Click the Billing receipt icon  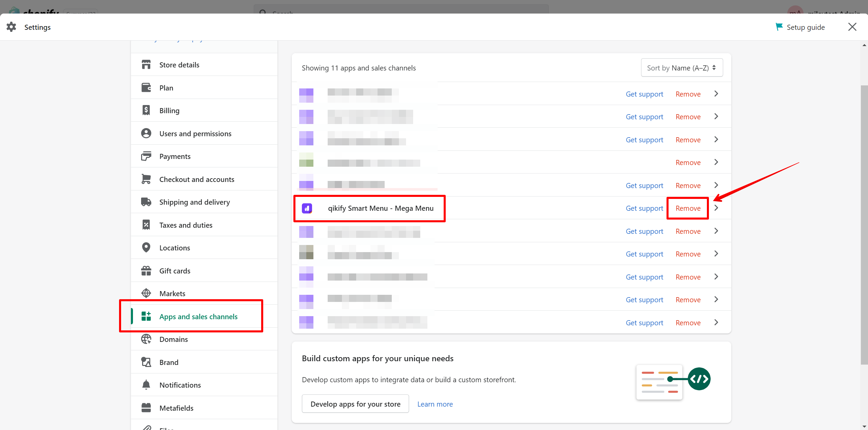point(146,110)
